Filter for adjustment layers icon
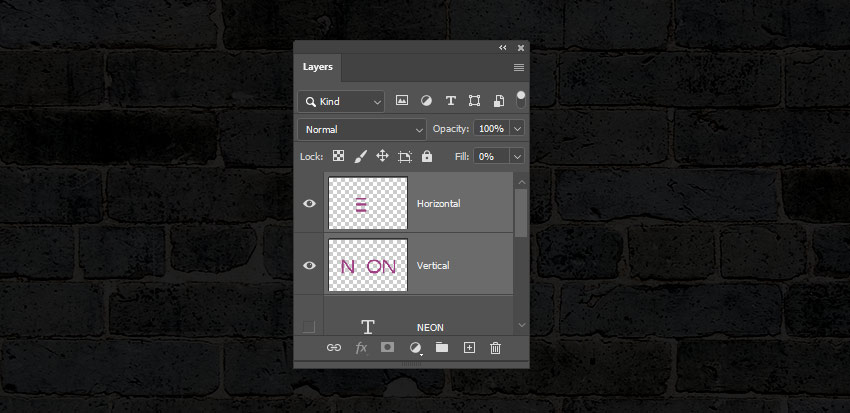 click(x=427, y=101)
